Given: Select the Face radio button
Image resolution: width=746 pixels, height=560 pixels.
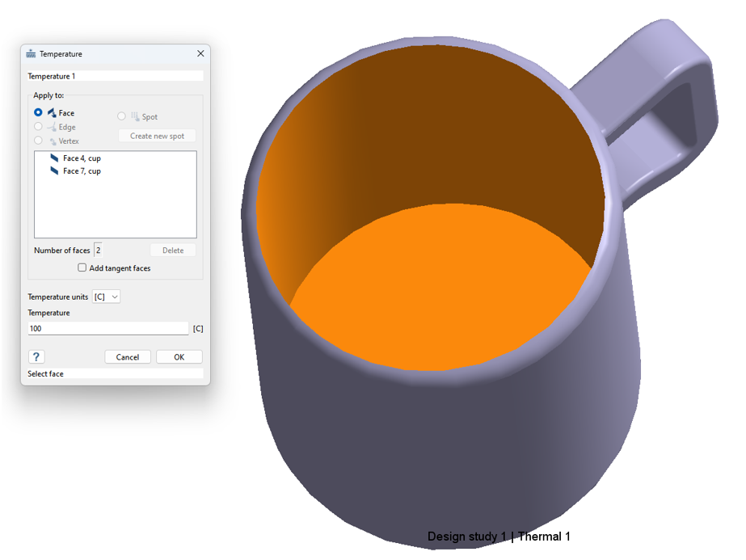Looking at the screenshot, I should [38, 113].
